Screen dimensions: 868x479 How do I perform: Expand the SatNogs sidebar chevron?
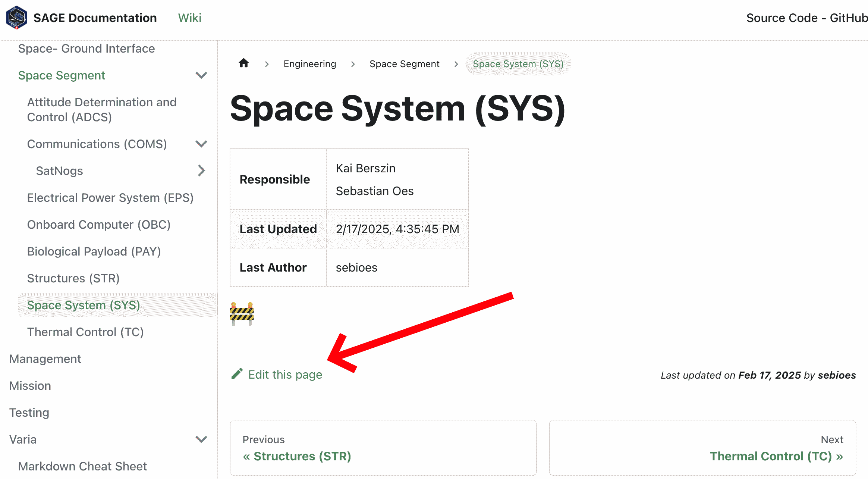(201, 171)
